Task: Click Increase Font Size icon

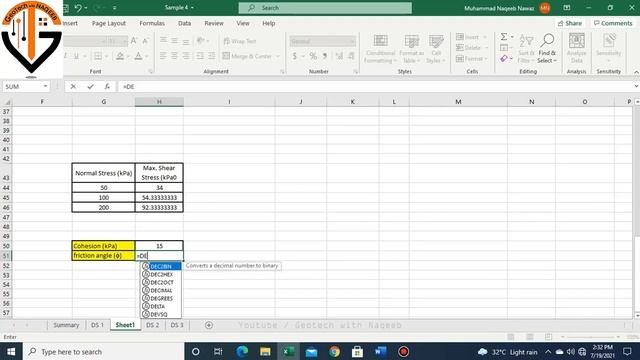Action: point(134,41)
